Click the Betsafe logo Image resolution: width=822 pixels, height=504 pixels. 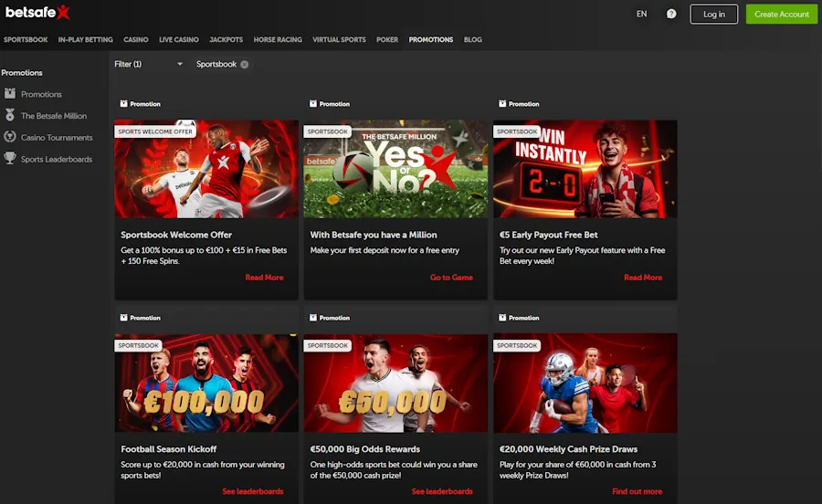37,12
